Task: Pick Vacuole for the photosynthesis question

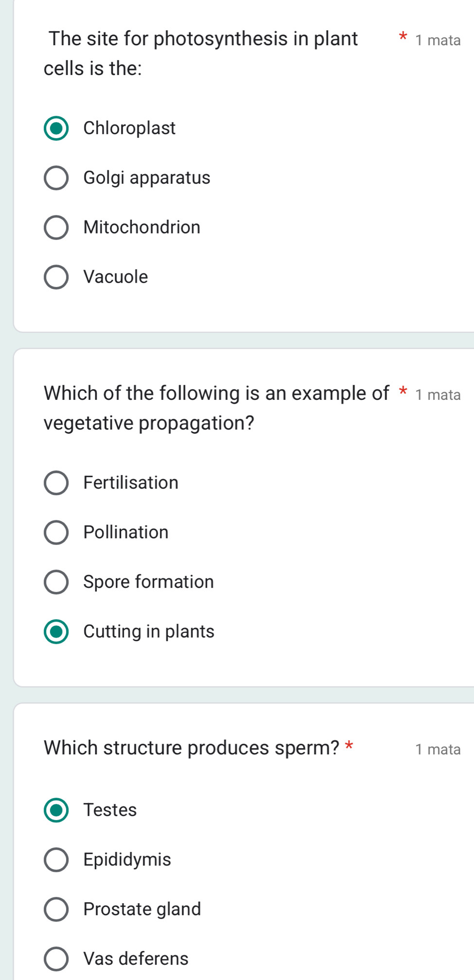Action: [56, 277]
